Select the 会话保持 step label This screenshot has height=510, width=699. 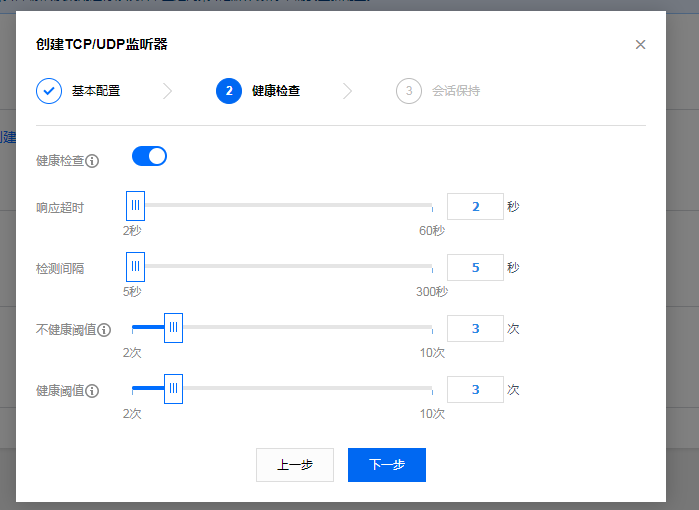(456, 91)
